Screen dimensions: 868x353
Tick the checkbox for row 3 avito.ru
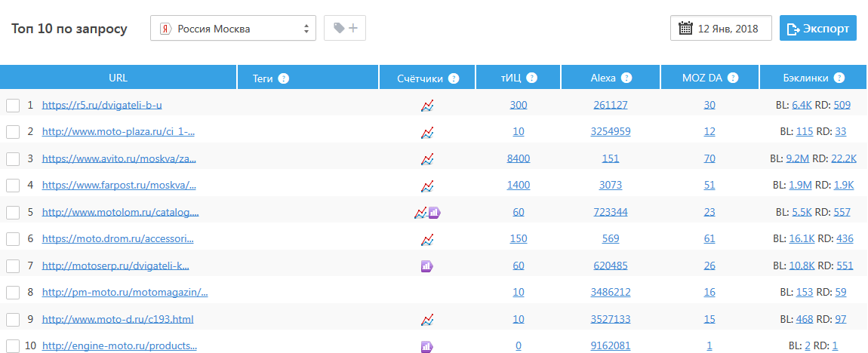tap(13, 159)
